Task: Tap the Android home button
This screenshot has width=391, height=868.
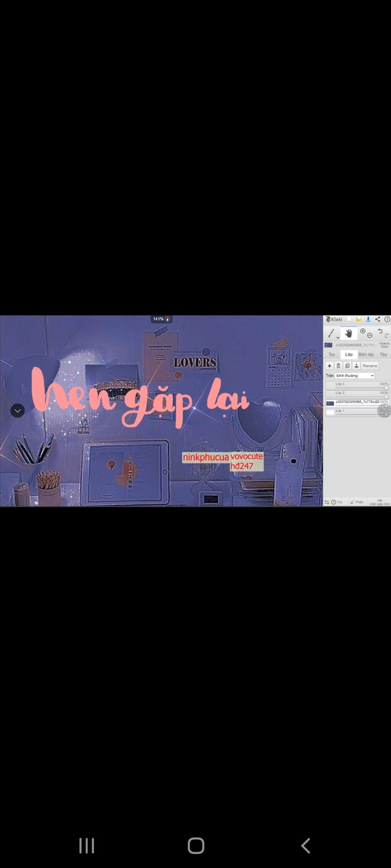Action: 196,845
